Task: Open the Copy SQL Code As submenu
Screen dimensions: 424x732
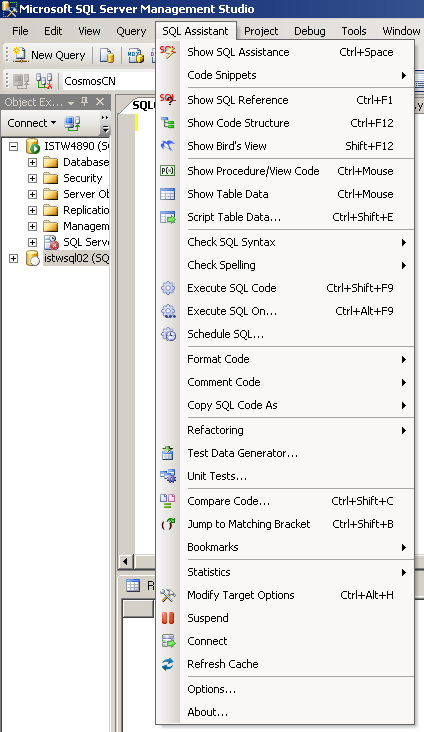Action: (x=286, y=405)
